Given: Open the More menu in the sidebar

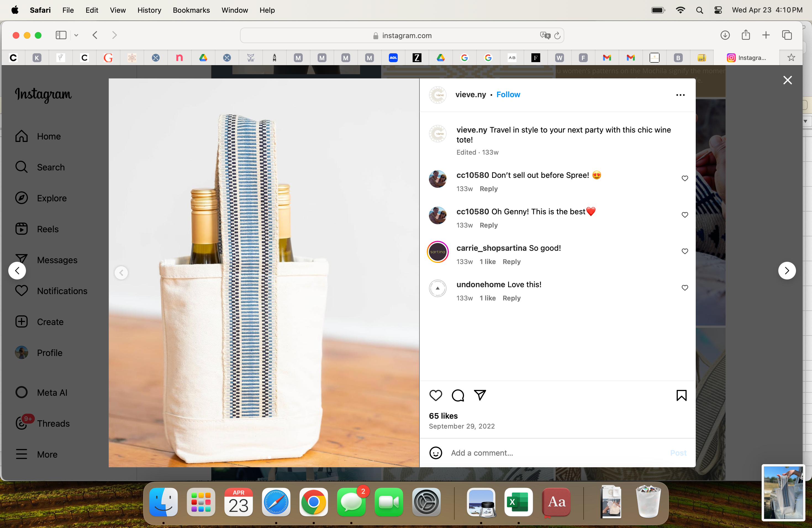Looking at the screenshot, I should coord(36,454).
